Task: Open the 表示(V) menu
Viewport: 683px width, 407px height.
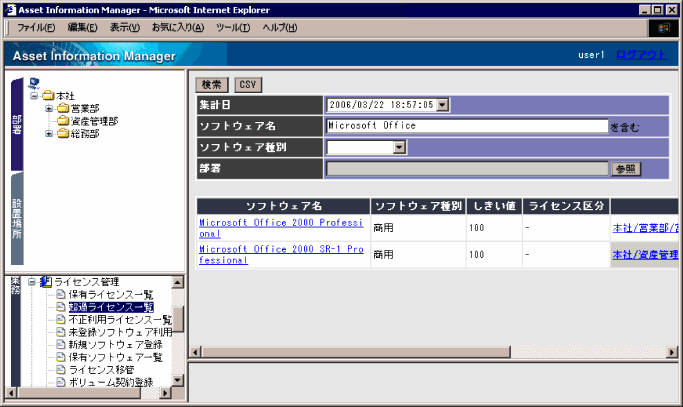Action: pyautogui.click(x=125, y=27)
